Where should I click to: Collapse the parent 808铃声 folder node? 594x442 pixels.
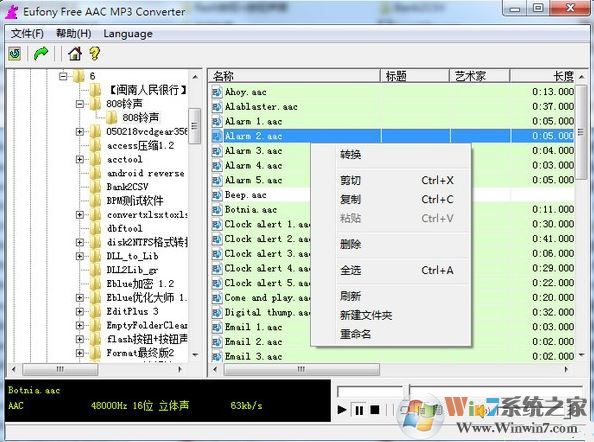pyautogui.click(x=80, y=103)
